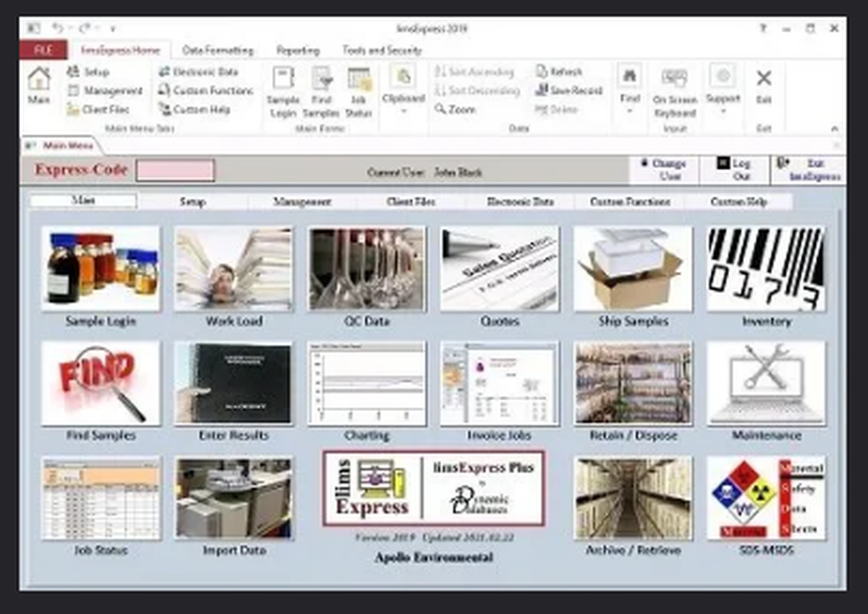The width and height of the screenshot is (868, 614).
Task: Click Sort Descending in the ribbon
Action: (x=477, y=90)
